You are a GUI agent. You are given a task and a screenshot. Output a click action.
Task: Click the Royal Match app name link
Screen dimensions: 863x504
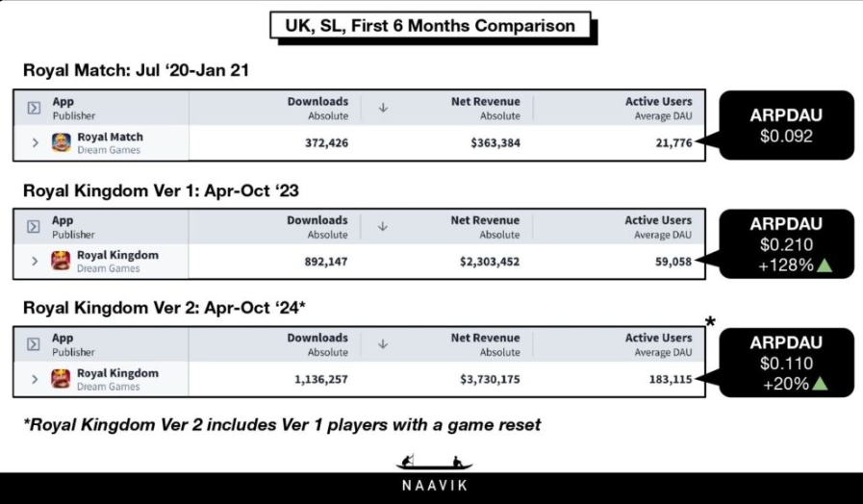click(x=110, y=137)
